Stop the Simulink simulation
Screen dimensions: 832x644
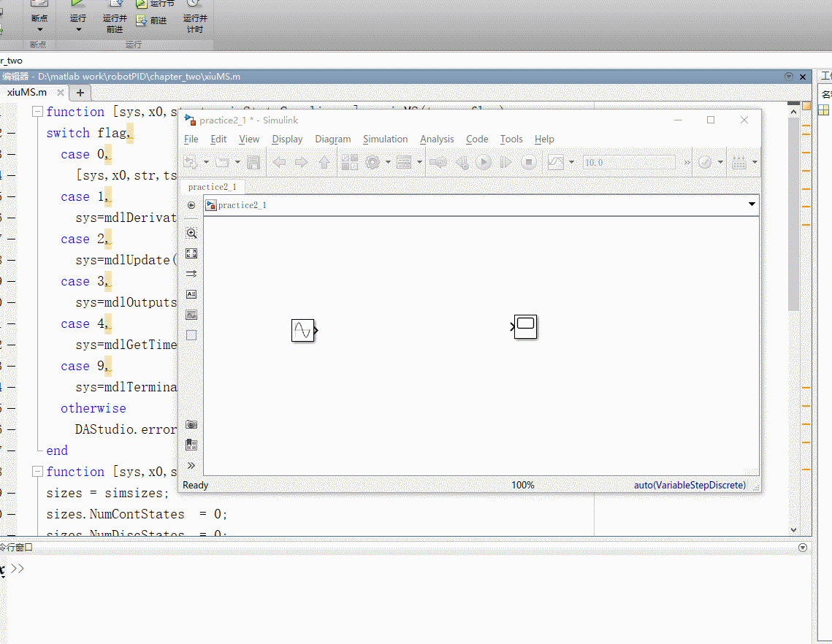[x=528, y=162]
